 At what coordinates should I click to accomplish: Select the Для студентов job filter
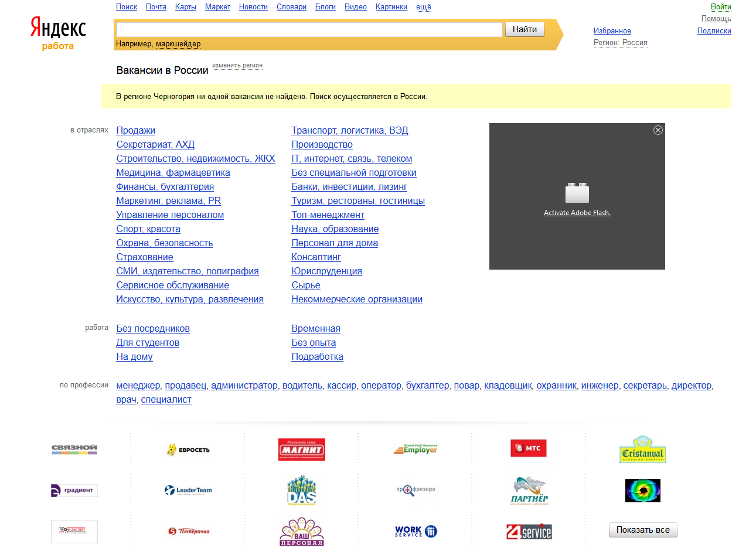(148, 343)
